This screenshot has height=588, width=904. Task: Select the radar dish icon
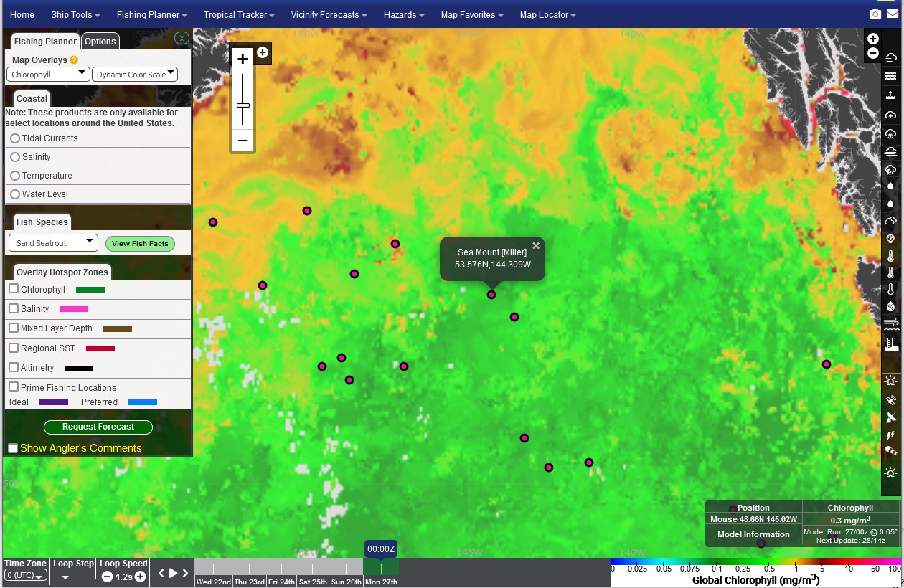[x=890, y=417]
